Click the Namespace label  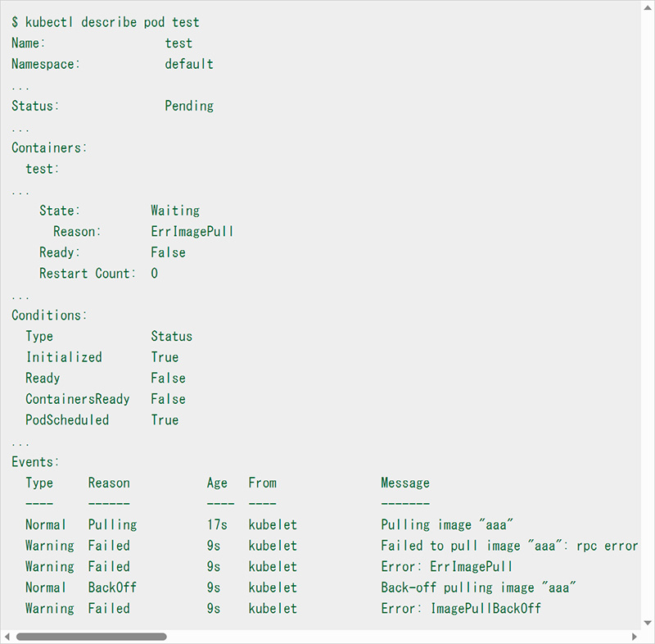[x=46, y=64]
